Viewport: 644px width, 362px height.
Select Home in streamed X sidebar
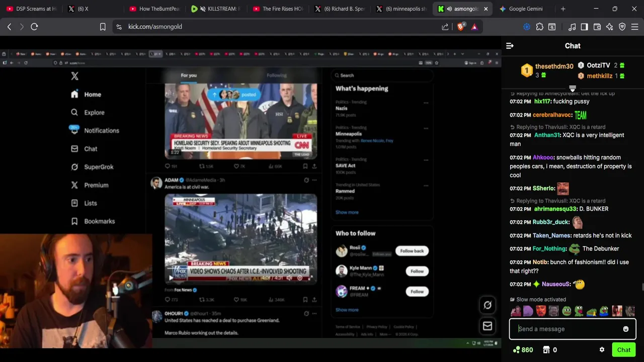(86, 95)
